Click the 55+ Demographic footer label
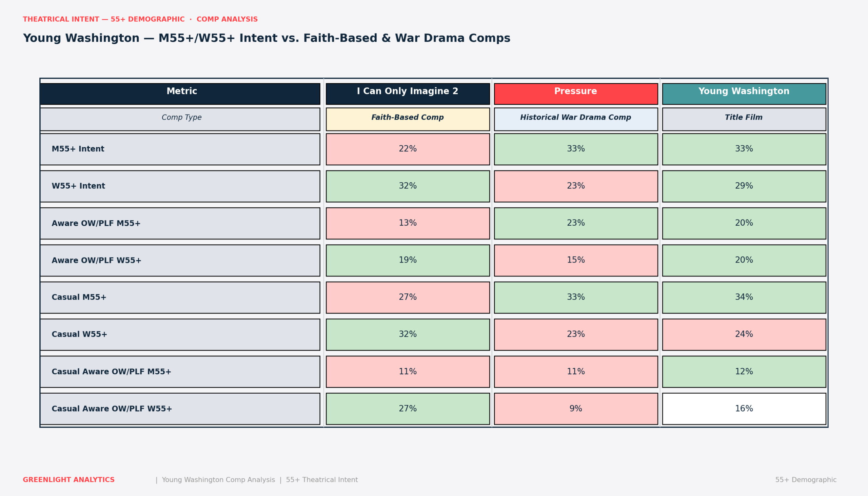 [x=806, y=480]
